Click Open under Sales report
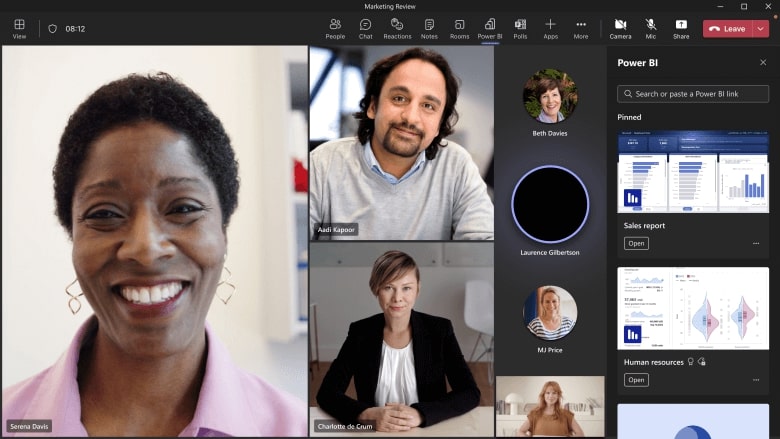The height and width of the screenshot is (439, 780). (636, 243)
